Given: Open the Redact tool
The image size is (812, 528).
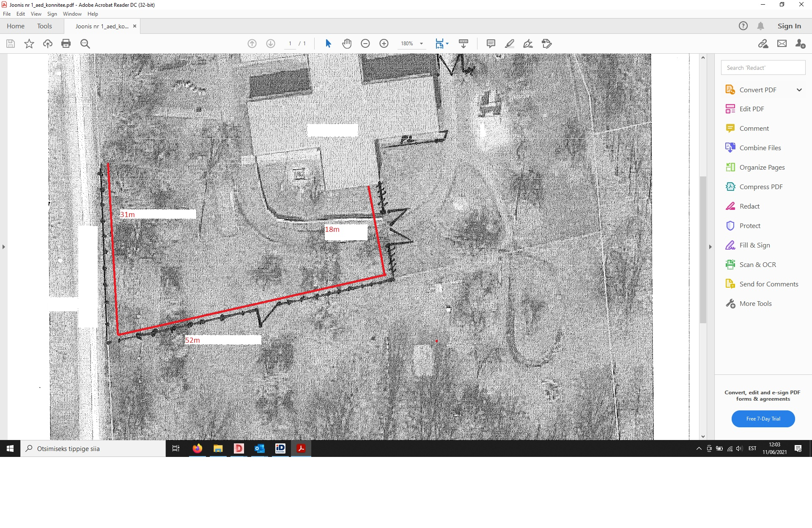Looking at the screenshot, I should click(749, 206).
